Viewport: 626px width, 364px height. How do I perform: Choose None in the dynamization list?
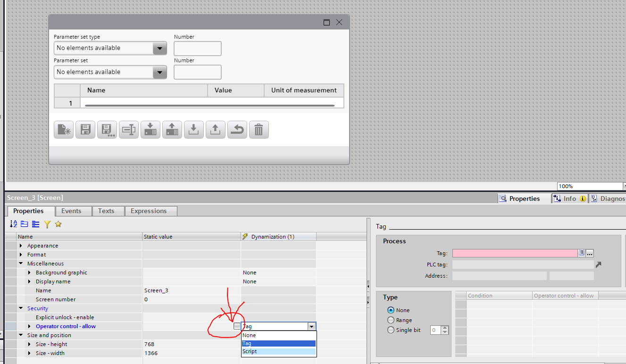click(279, 335)
